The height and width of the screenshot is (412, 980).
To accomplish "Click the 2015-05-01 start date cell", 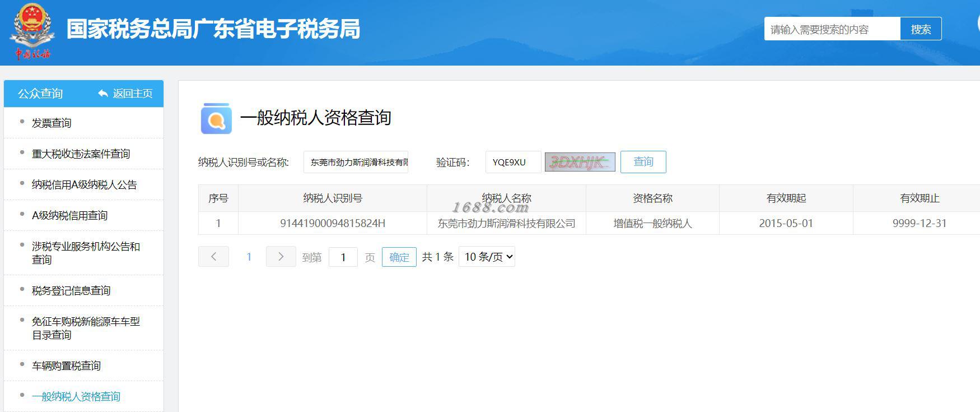I will point(786,223).
